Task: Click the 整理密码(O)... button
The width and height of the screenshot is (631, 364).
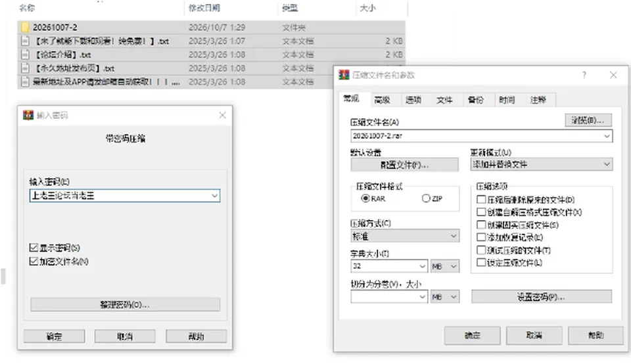Action: coord(125,304)
